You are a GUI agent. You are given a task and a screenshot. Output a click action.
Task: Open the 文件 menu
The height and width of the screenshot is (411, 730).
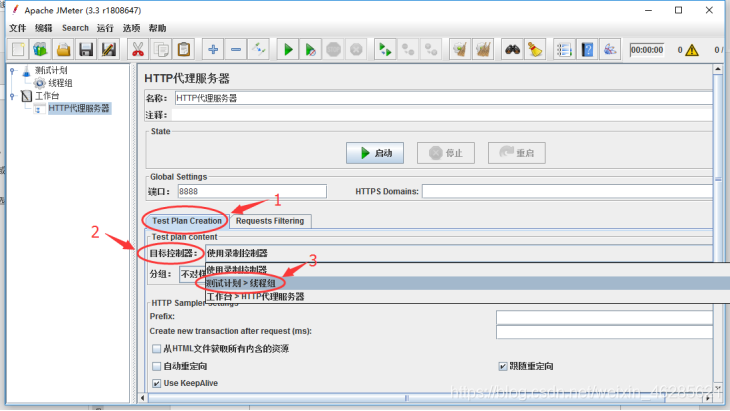[18, 28]
